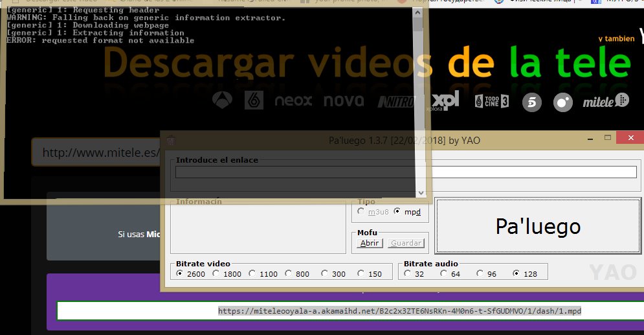Click the xplora channel logo
The height and width of the screenshot is (335, 644).
pos(443,101)
